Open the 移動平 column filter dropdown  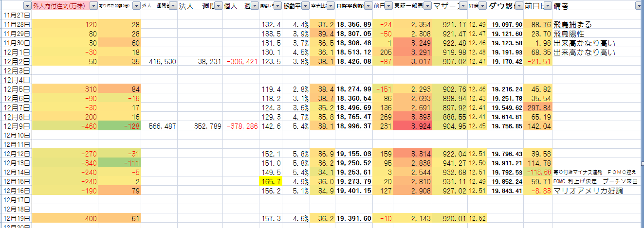coord(305,6)
